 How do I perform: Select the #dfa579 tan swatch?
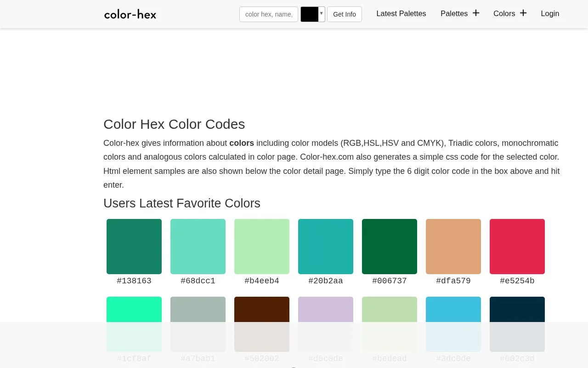tap(453, 247)
